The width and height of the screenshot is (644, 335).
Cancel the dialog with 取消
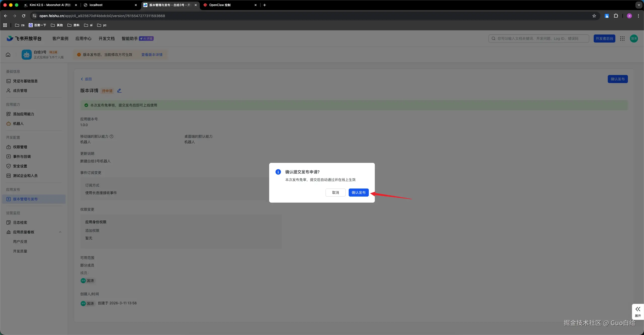(335, 193)
